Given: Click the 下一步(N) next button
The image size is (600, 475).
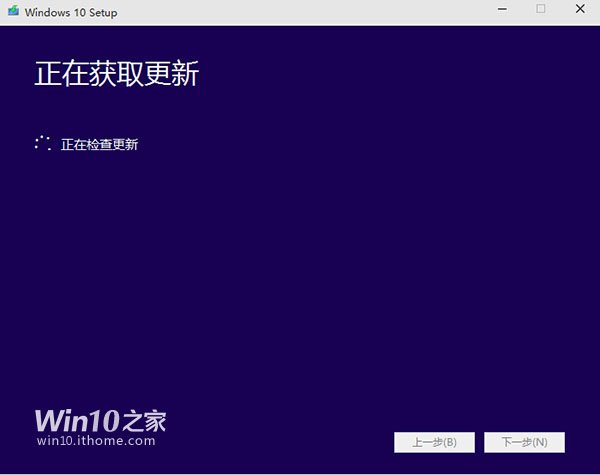Looking at the screenshot, I should pyautogui.click(x=524, y=442).
